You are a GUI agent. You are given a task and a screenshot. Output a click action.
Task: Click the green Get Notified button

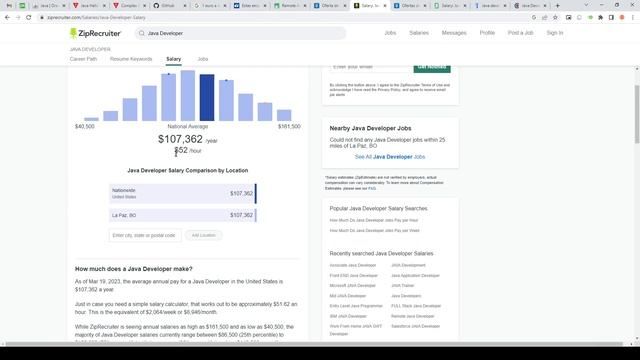[x=432, y=68]
